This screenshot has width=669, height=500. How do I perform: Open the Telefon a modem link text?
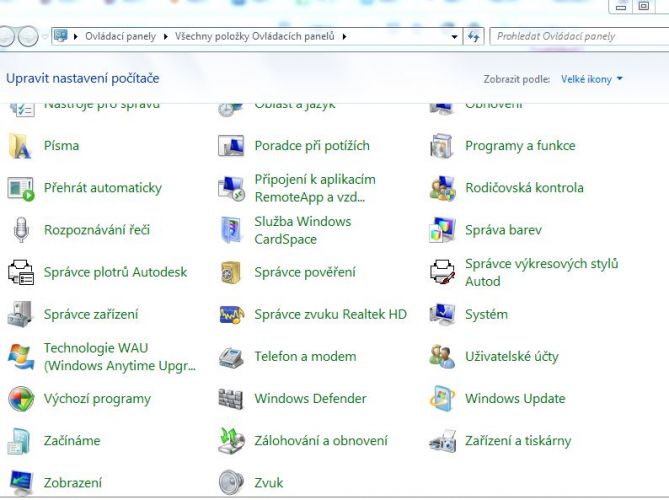pyautogui.click(x=305, y=357)
